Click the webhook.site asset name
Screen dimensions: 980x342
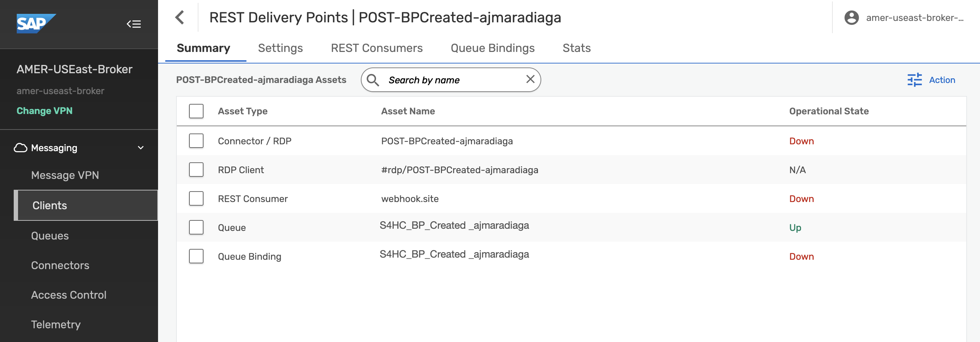click(410, 199)
